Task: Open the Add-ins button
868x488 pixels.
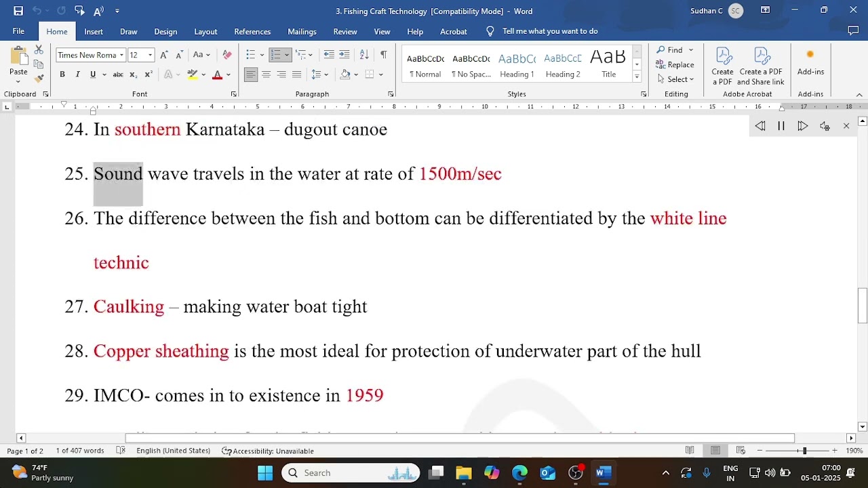Action: point(810,62)
